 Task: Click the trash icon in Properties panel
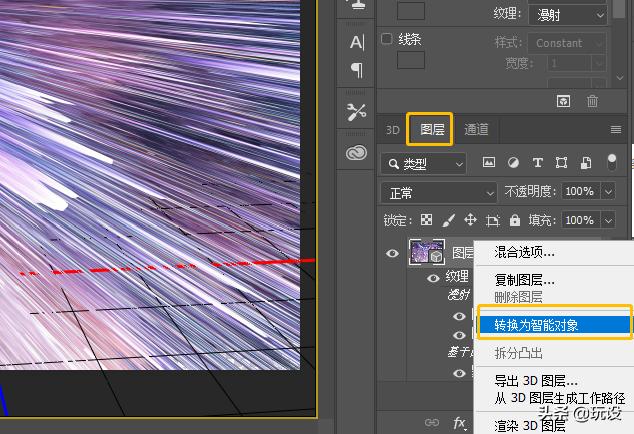coord(592,101)
